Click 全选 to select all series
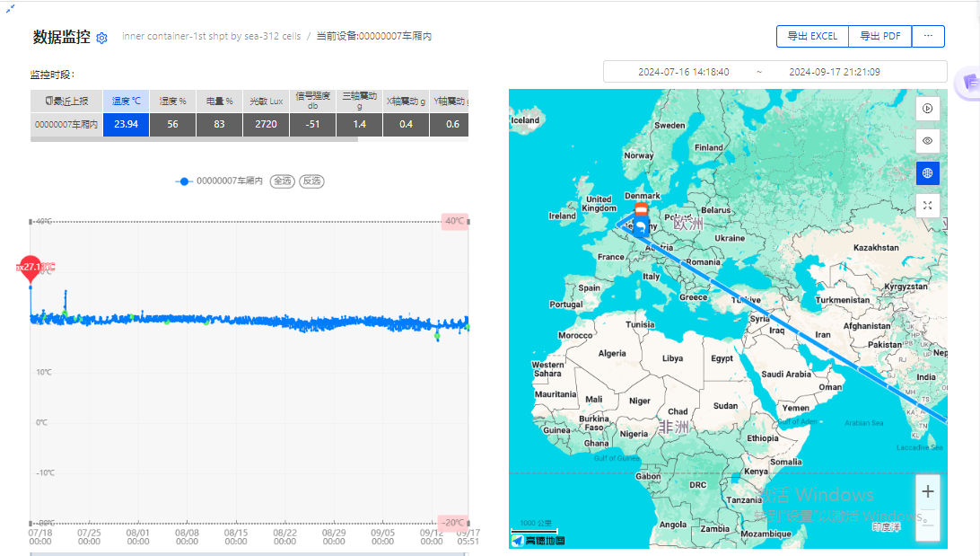 (x=283, y=181)
